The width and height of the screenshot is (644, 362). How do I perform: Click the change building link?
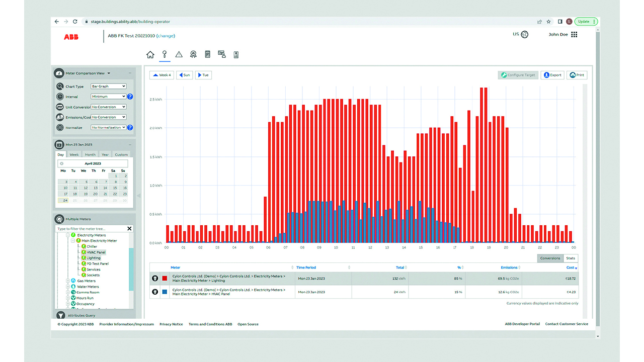pos(166,36)
